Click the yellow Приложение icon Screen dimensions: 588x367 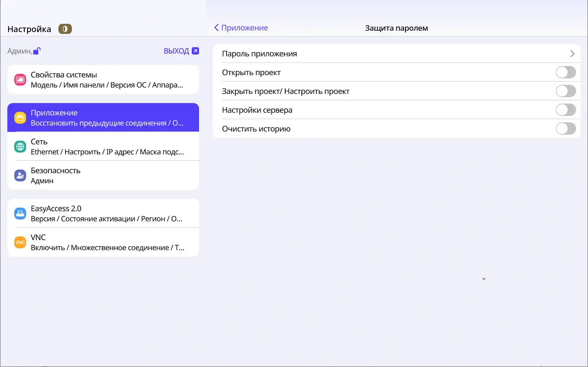tap(20, 118)
